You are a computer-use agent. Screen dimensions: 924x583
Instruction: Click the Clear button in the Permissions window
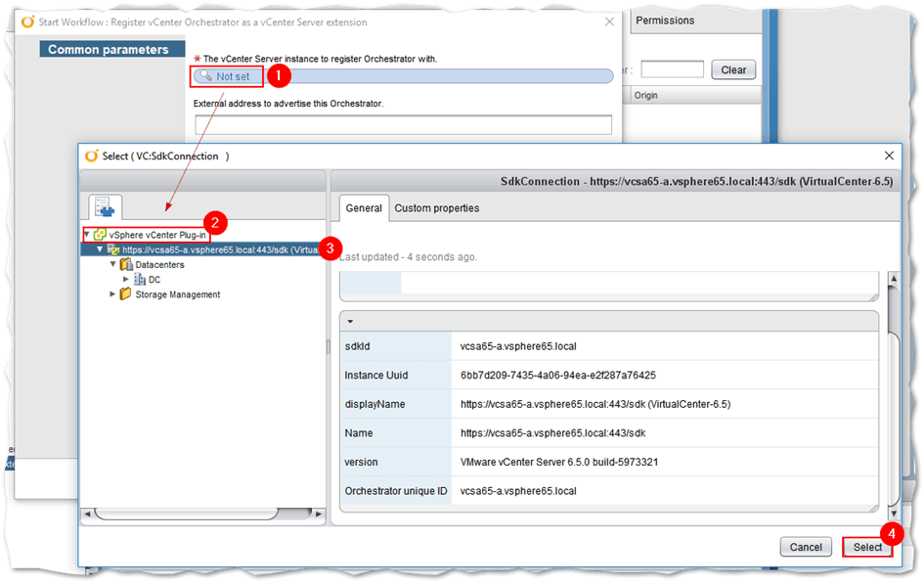click(x=733, y=69)
